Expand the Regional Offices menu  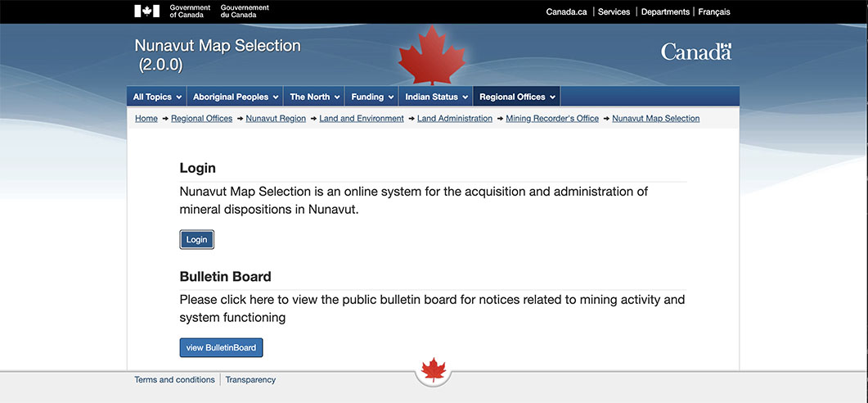click(x=517, y=97)
